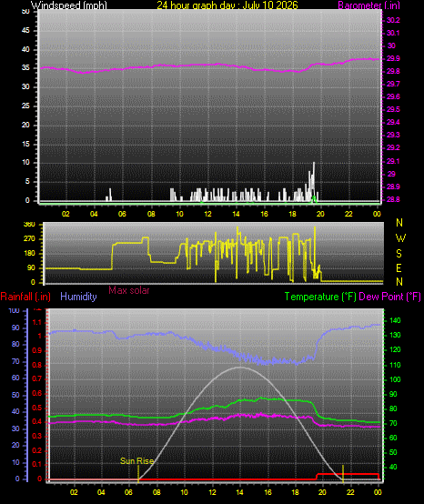Click the temperature 110 scale value
The image size is (424, 504).
click(x=395, y=365)
